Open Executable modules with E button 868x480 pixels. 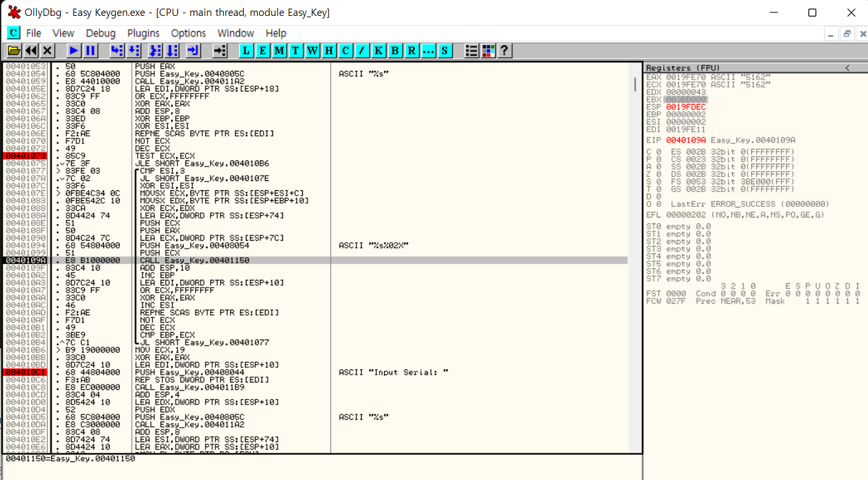[263, 50]
